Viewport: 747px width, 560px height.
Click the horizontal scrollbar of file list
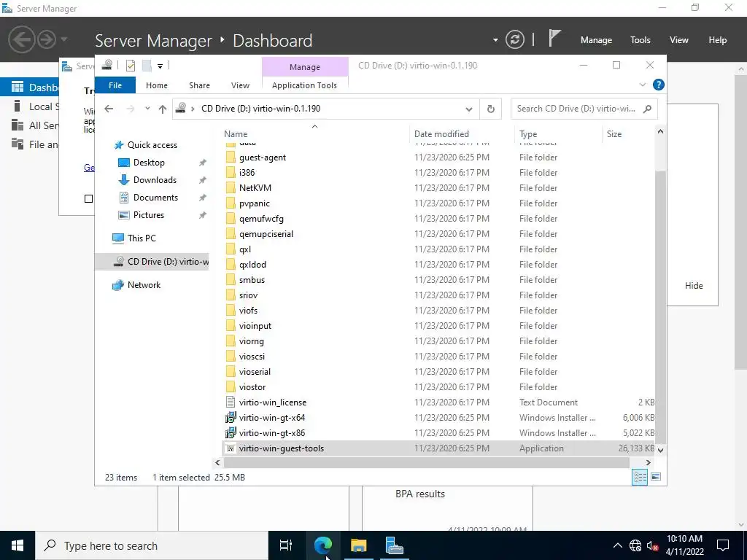coord(426,462)
